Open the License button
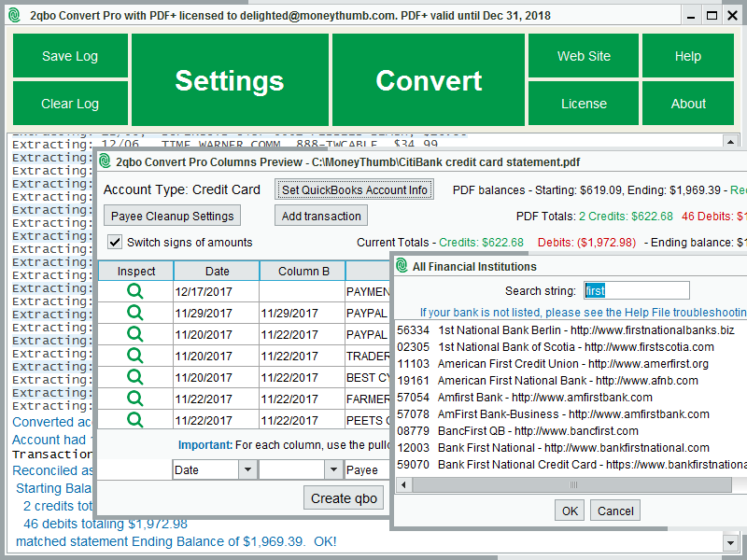747x560 pixels. point(584,104)
